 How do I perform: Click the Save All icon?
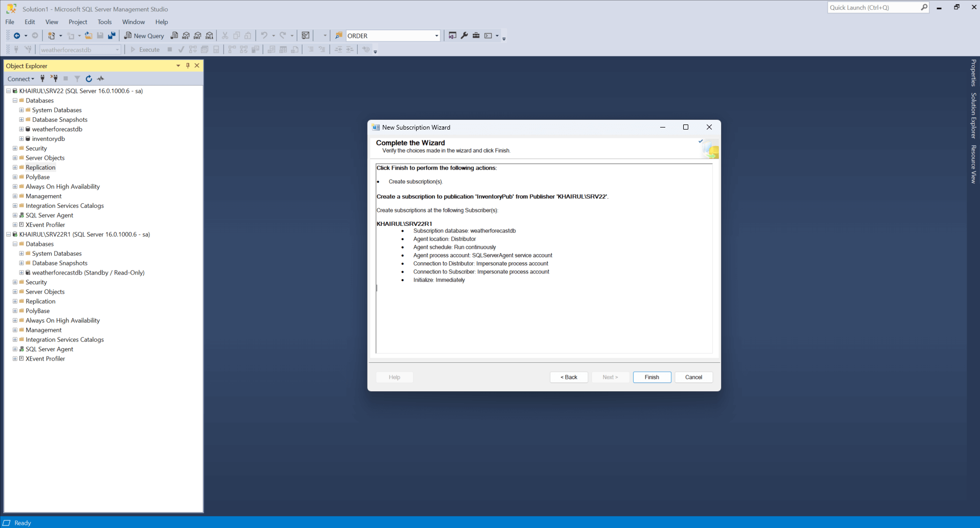[112, 36]
